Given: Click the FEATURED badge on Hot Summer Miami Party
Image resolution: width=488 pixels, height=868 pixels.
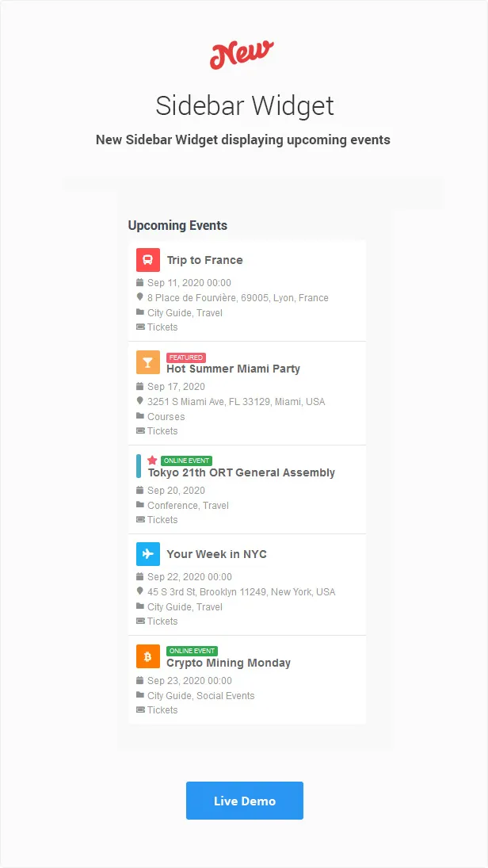Looking at the screenshot, I should (186, 357).
